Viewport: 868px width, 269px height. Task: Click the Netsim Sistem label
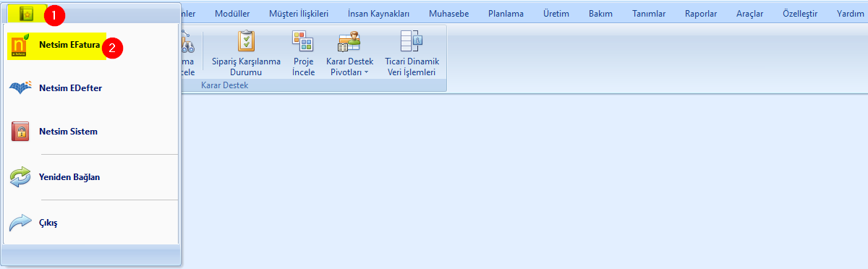[x=69, y=132]
